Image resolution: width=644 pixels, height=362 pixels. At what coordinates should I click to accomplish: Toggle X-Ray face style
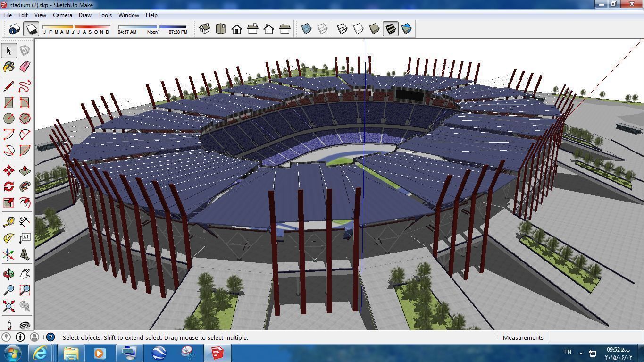(306, 29)
